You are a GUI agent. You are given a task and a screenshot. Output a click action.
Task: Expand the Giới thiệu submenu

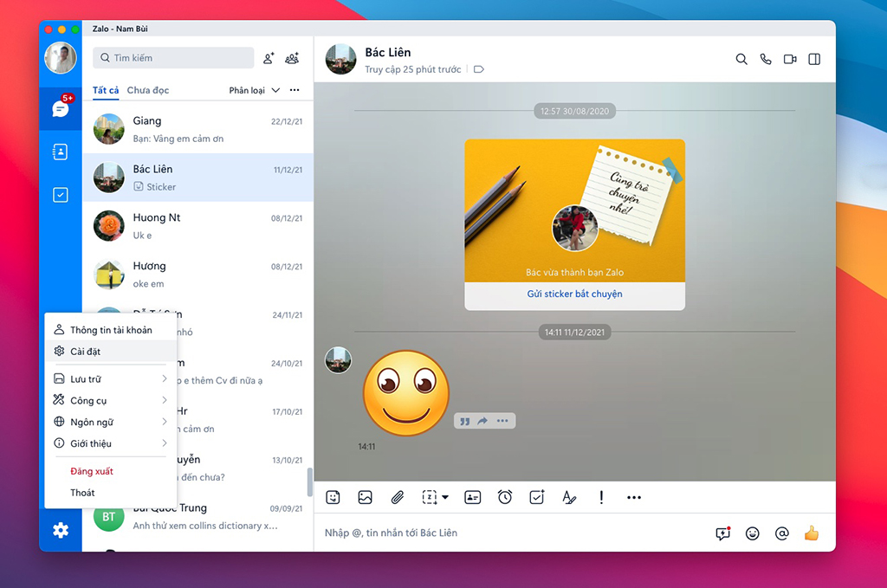[111, 443]
